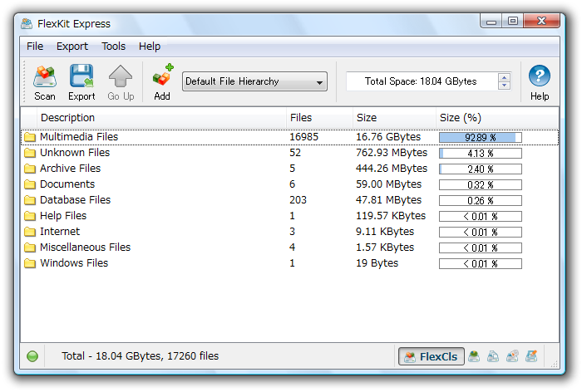
Task: Click the Go Up arrow icon
Action: coord(121,76)
